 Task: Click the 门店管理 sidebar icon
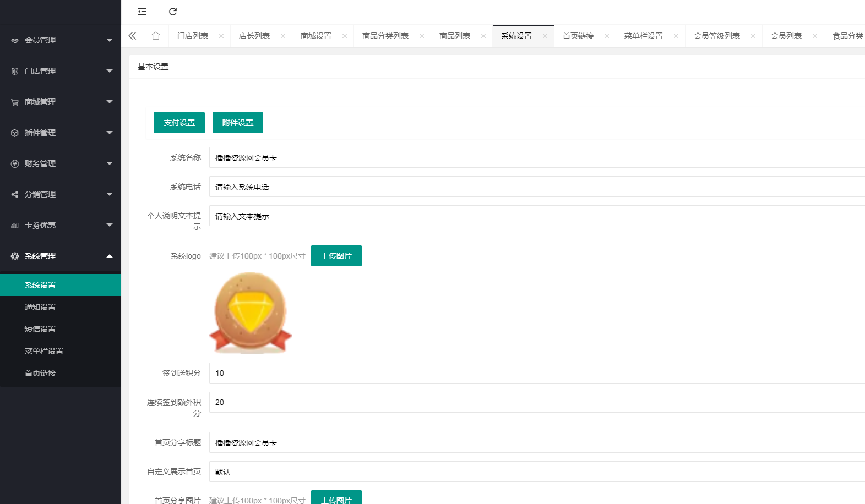click(x=15, y=71)
